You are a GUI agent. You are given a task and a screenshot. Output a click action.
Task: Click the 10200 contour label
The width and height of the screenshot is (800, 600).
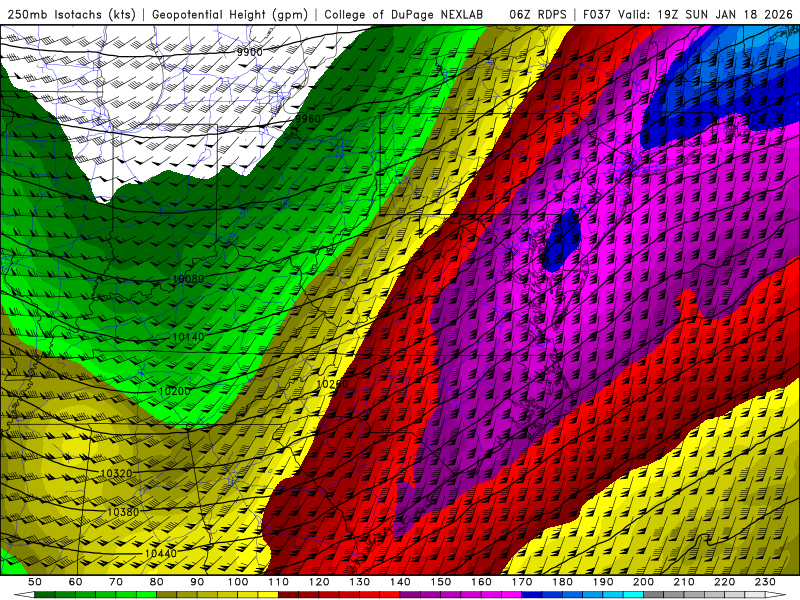pos(174,391)
